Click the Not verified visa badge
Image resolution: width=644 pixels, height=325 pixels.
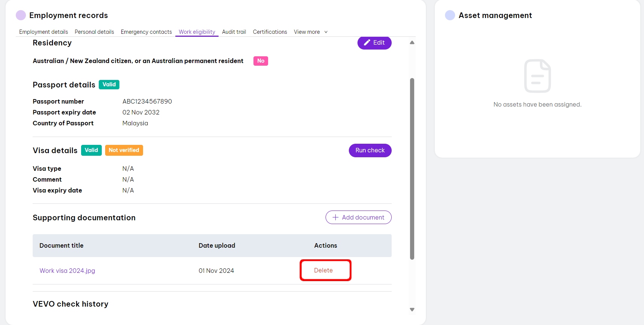(x=124, y=150)
